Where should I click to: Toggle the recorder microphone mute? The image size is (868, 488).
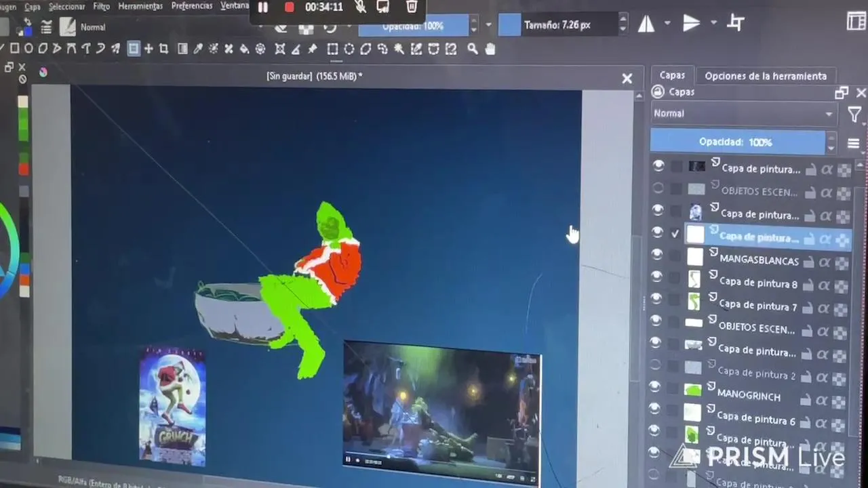click(x=360, y=7)
